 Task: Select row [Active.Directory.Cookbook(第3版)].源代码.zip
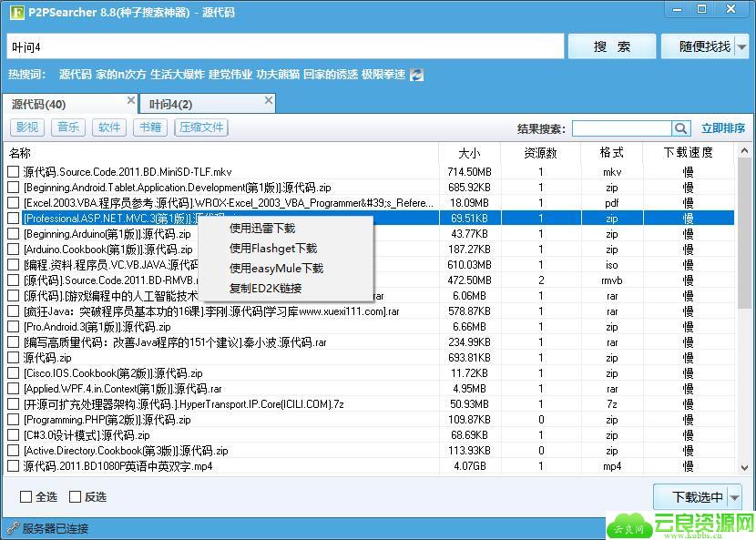point(369,451)
